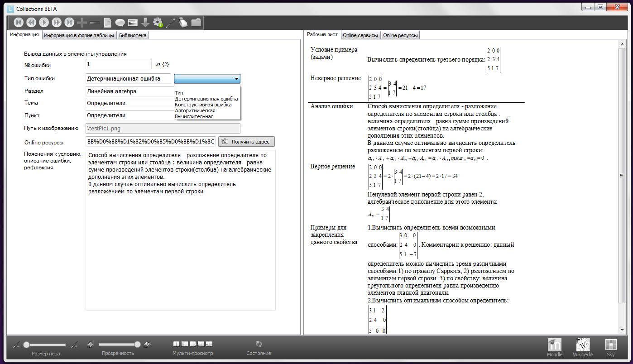Jump to the last record
The height and width of the screenshot is (364, 633).
pos(69,22)
